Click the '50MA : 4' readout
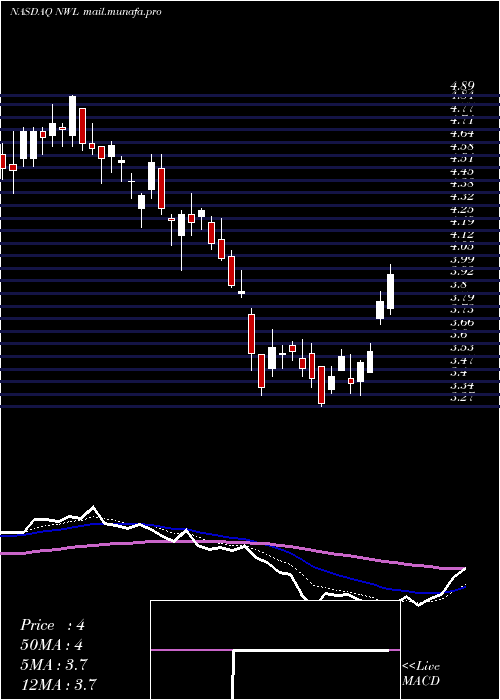 [51, 645]
